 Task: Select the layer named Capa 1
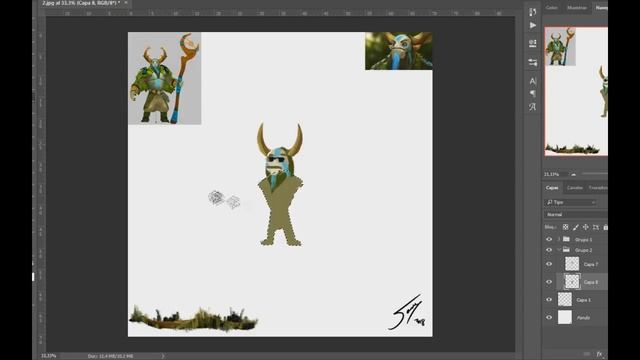coord(584,300)
